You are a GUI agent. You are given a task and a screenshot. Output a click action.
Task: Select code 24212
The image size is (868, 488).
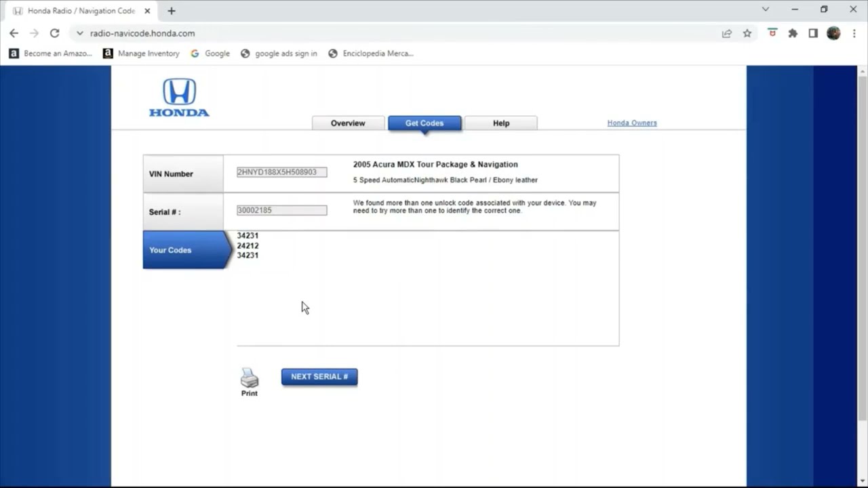[248, 245]
